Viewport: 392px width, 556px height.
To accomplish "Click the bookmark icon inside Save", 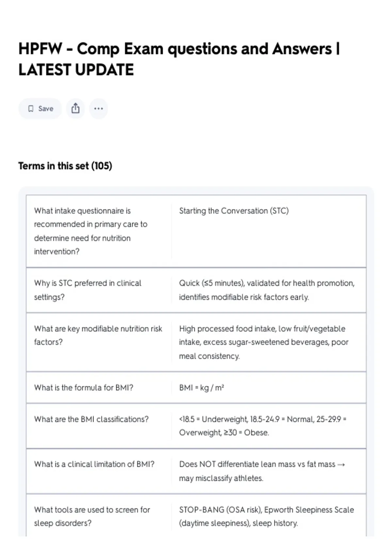I will (x=31, y=109).
